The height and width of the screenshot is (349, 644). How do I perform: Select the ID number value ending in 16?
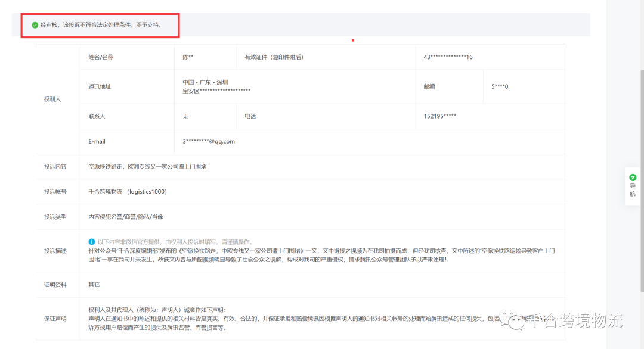448,57
